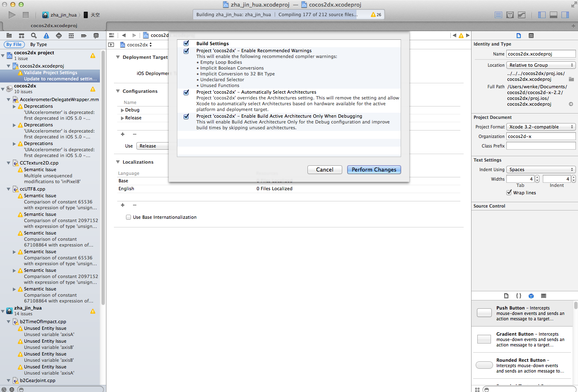Show the Version editor
The width and height of the screenshot is (578, 392).
pos(522,15)
